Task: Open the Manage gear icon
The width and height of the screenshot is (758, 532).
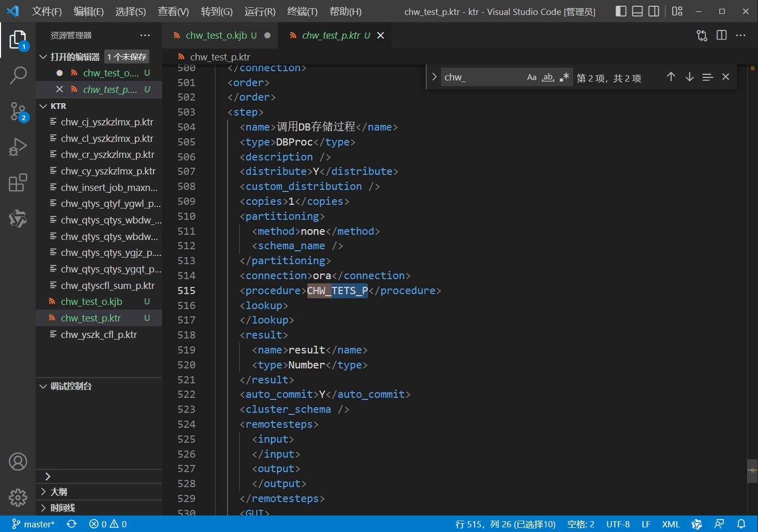Action: tap(18, 497)
